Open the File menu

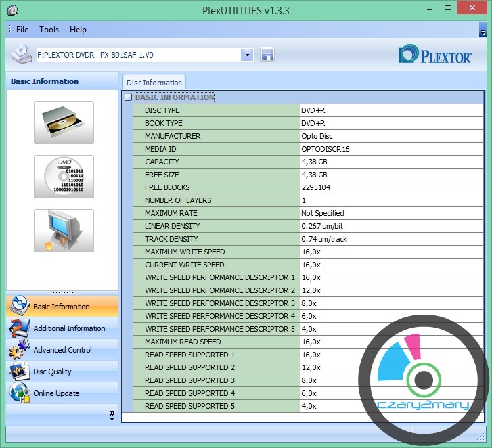(22, 30)
